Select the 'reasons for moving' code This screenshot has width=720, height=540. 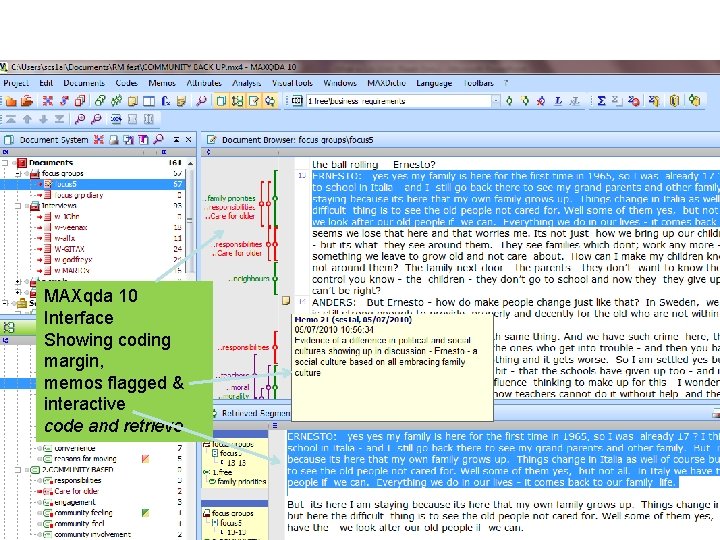[85, 459]
